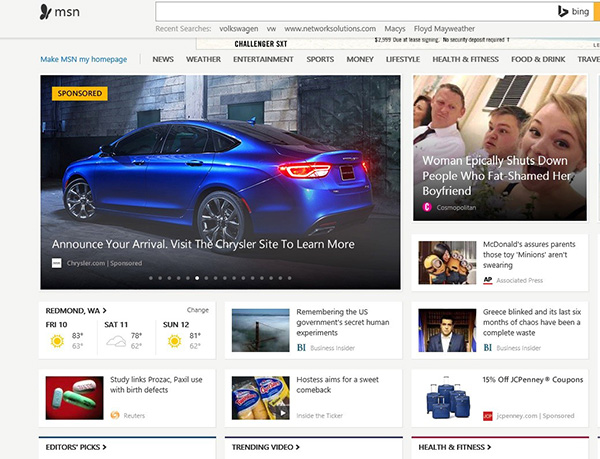Open the News menu
The width and height of the screenshot is (600, 459).
pyautogui.click(x=163, y=59)
